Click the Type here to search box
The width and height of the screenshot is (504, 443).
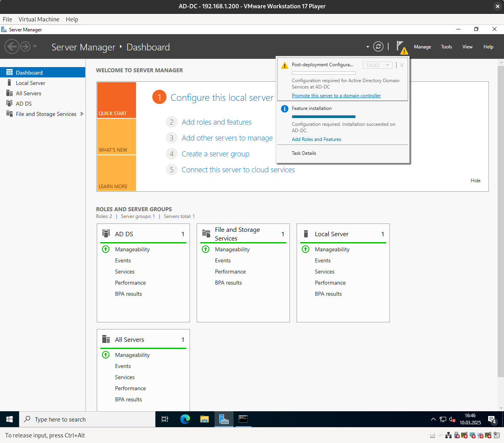coord(87,419)
